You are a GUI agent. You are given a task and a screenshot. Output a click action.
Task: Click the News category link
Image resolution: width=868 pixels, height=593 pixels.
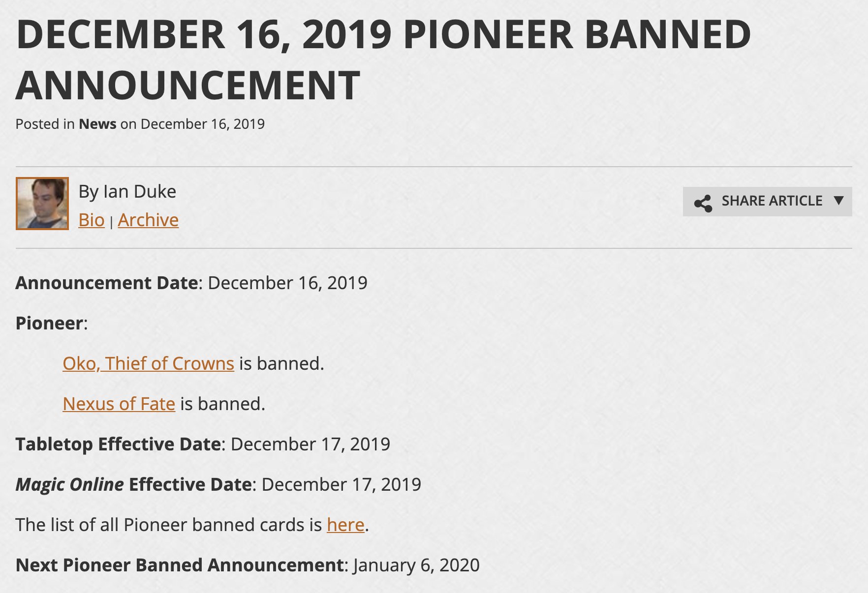click(97, 124)
